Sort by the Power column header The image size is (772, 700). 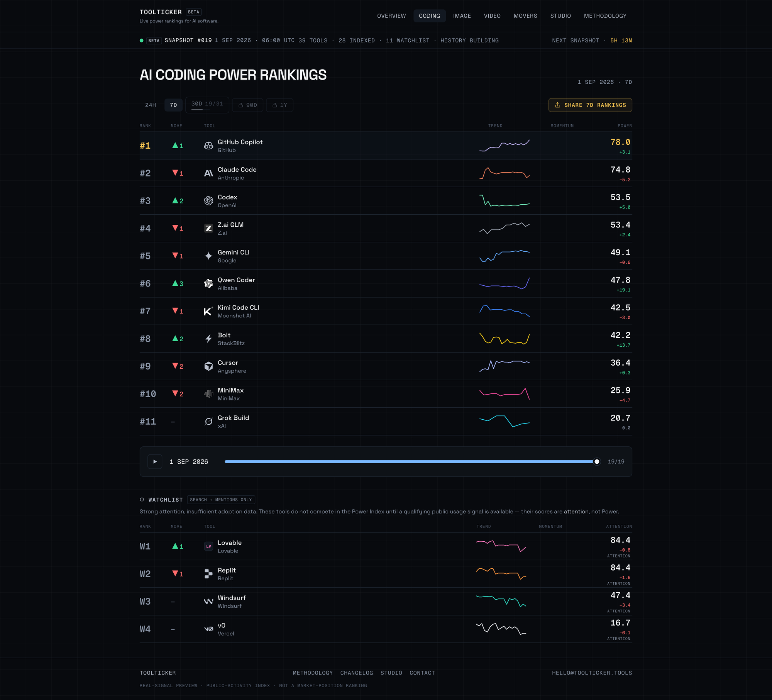click(x=625, y=126)
